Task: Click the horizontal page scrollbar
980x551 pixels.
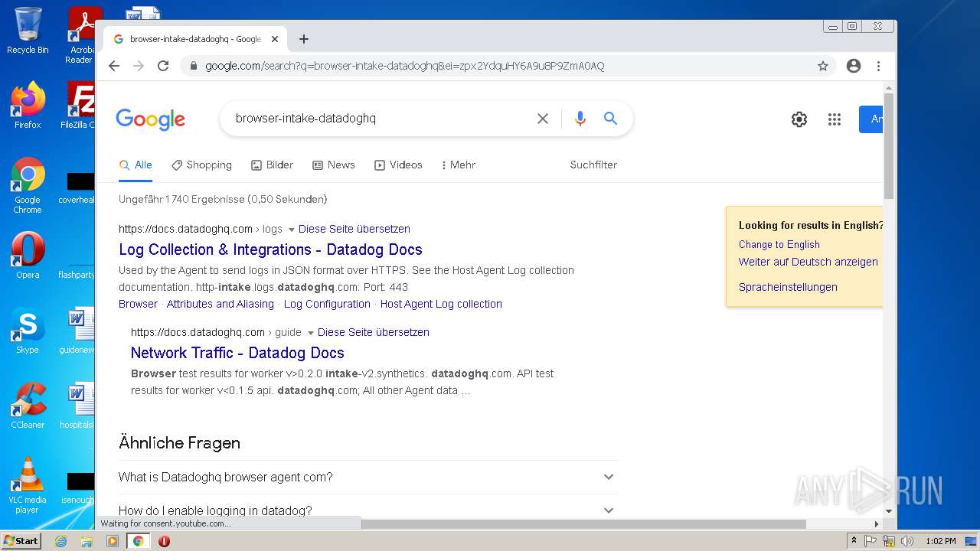Action: click(x=583, y=524)
